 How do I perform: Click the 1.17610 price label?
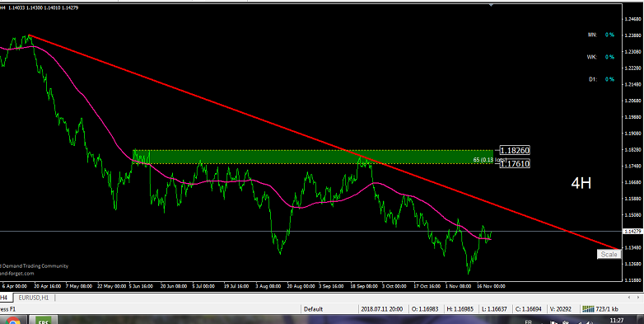coord(514,163)
